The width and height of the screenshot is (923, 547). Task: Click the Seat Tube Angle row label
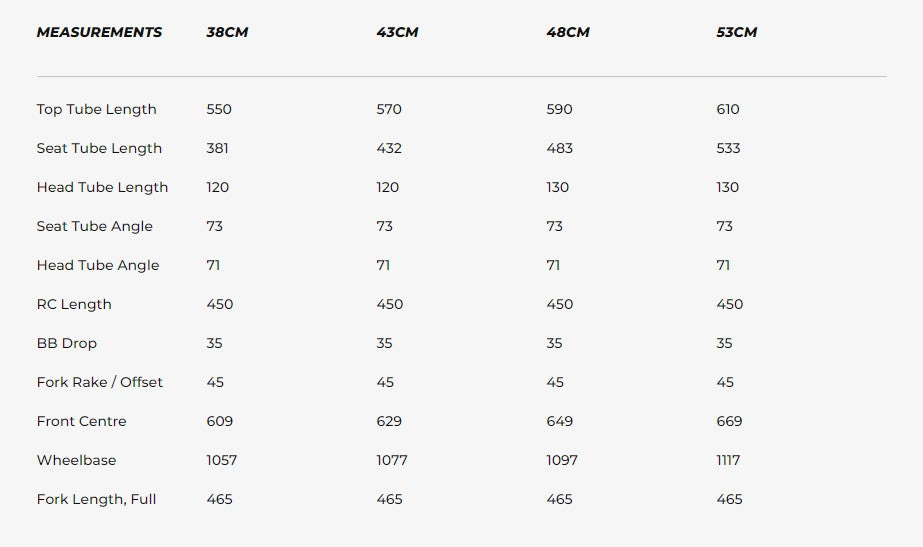pyautogui.click(x=95, y=226)
